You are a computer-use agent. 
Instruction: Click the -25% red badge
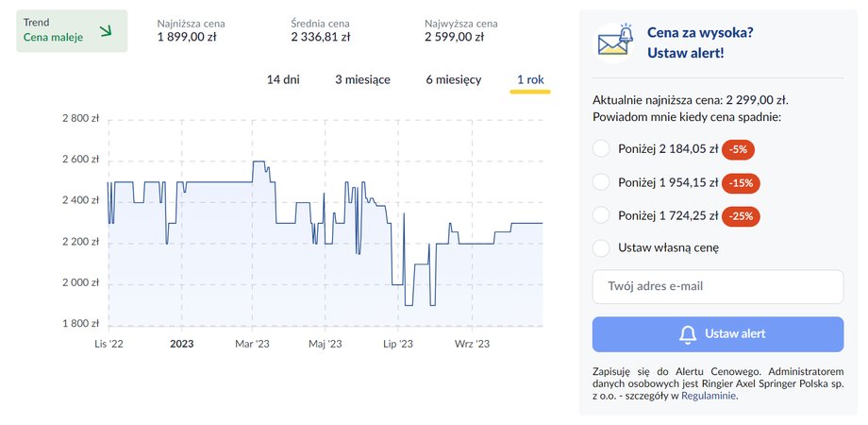point(741,215)
